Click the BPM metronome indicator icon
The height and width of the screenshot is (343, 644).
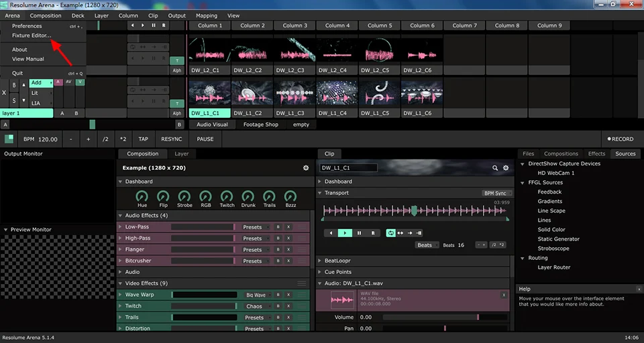click(9, 139)
